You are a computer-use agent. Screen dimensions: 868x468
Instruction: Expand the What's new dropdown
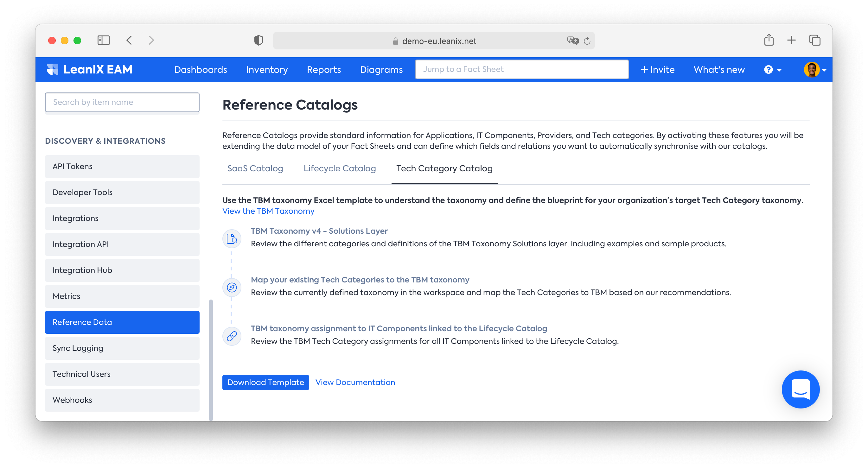click(719, 69)
